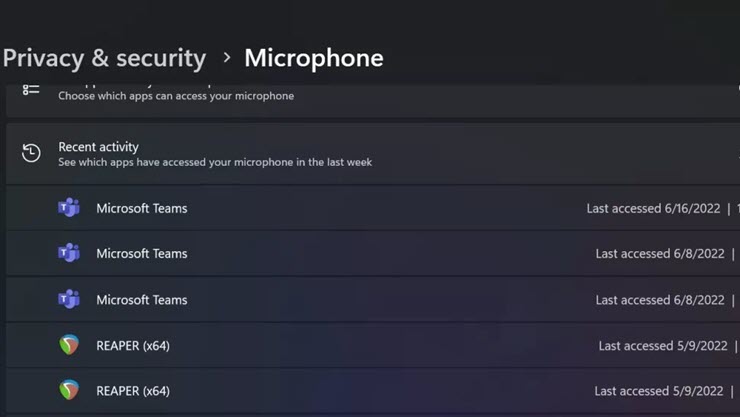Screen dimensions: 740x417
Task: Open 'Choose which apps can access your microphone'
Action: (x=176, y=96)
